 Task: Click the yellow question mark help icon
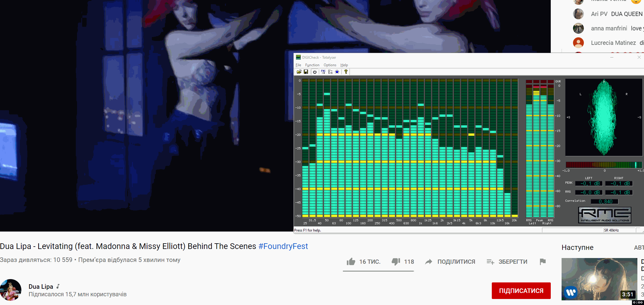click(346, 72)
